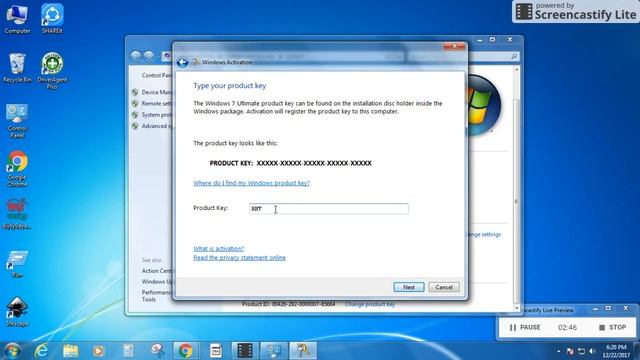Click into the Product Key input field
The width and height of the screenshot is (640, 360).
(329, 209)
